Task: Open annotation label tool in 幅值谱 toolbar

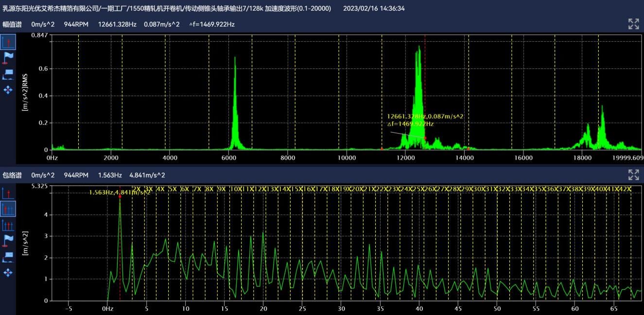Action: coord(8,74)
